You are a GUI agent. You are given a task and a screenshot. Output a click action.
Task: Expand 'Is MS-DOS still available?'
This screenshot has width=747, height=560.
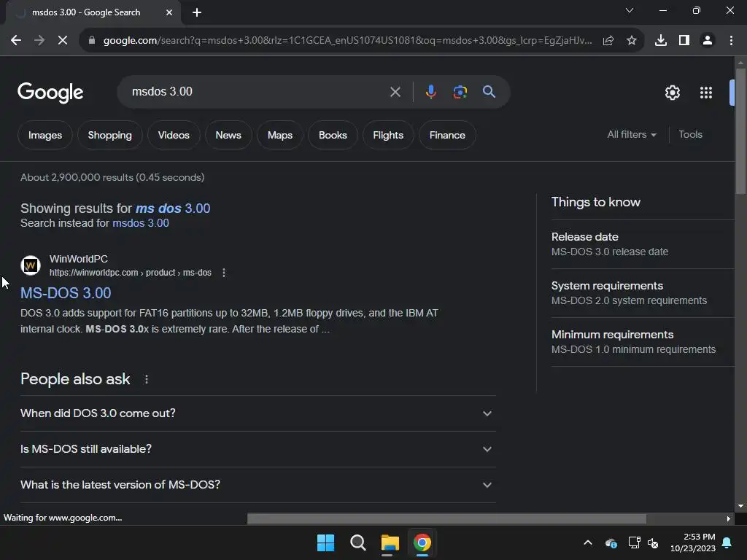click(258, 449)
